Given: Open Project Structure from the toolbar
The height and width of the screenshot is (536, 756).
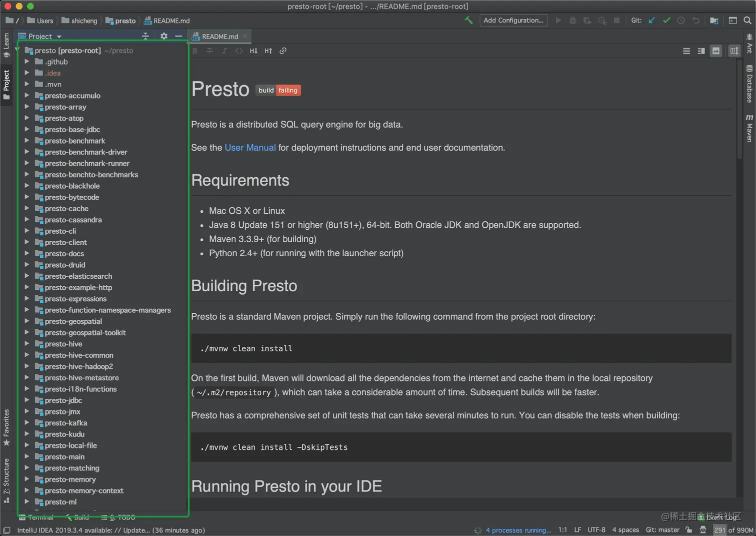Looking at the screenshot, I should tap(714, 21).
